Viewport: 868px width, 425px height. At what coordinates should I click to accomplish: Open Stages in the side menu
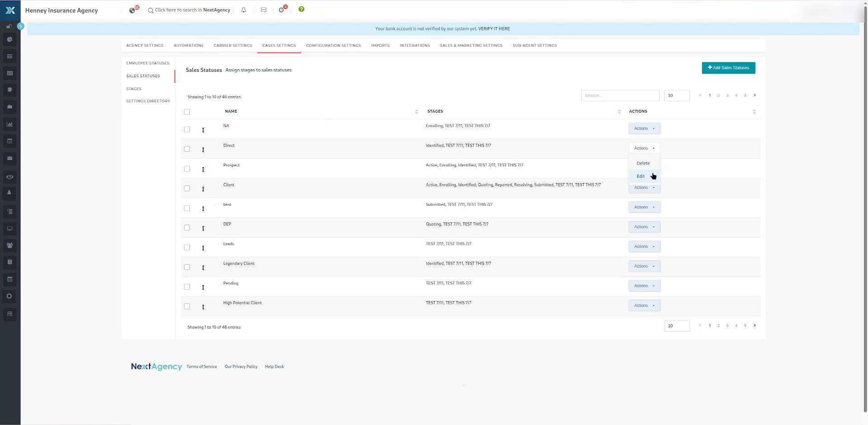click(134, 89)
